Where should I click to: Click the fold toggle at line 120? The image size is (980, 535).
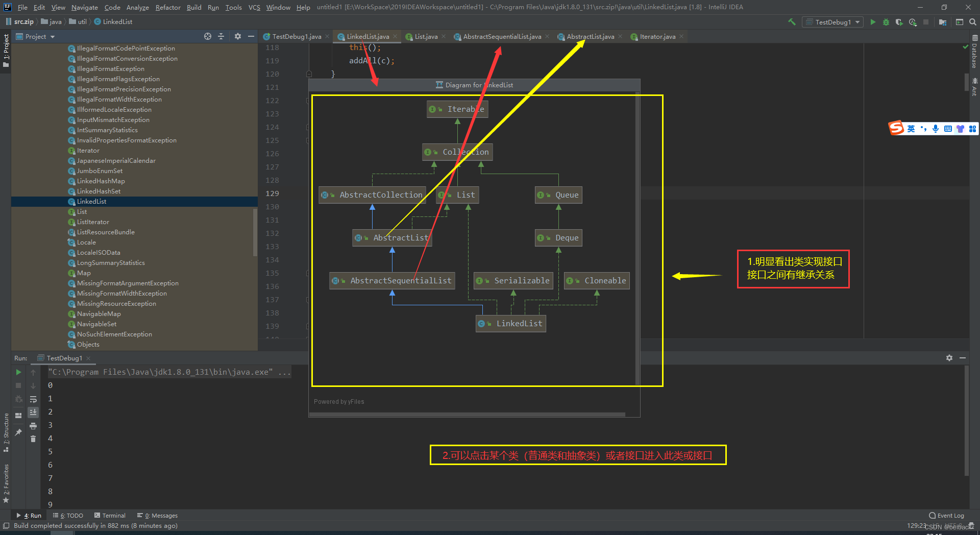(309, 74)
